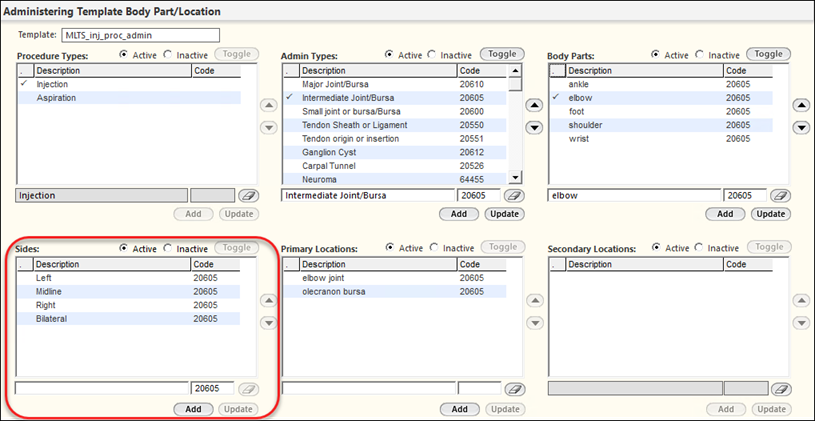The width and height of the screenshot is (815, 421).
Task: Select Left in Sides list
Action: 129,278
